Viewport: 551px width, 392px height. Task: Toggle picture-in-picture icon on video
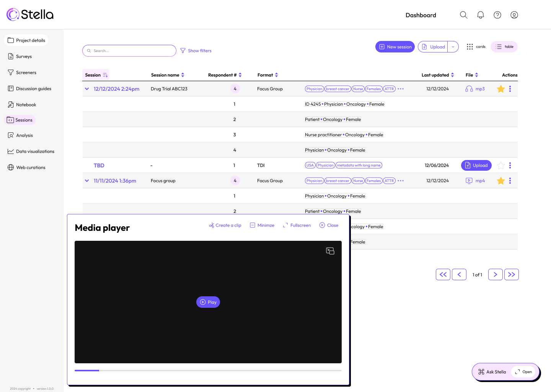tap(330, 251)
